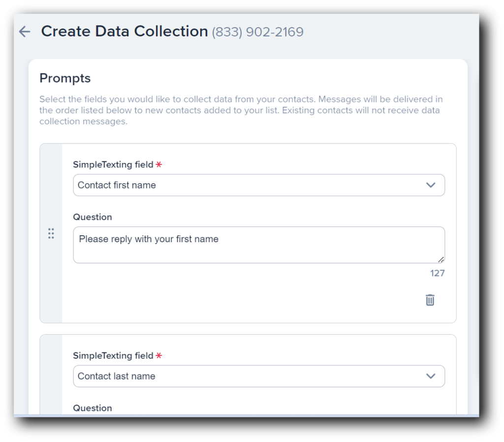Click the six-dot reorder handle for the first prompt
504x442 pixels.
[51, 233]
